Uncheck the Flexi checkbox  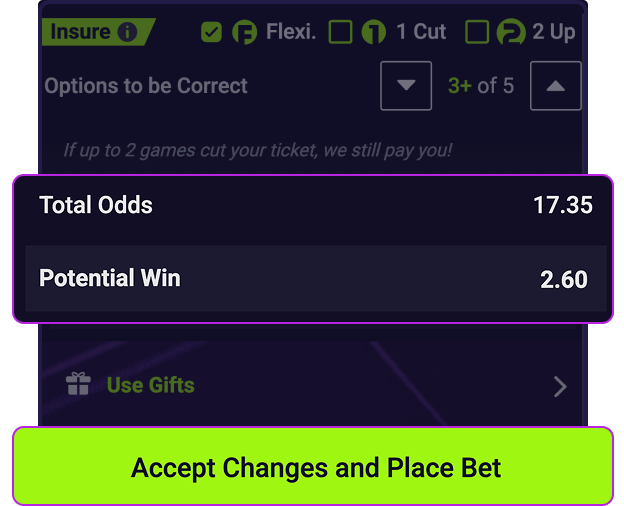[211, 33]
